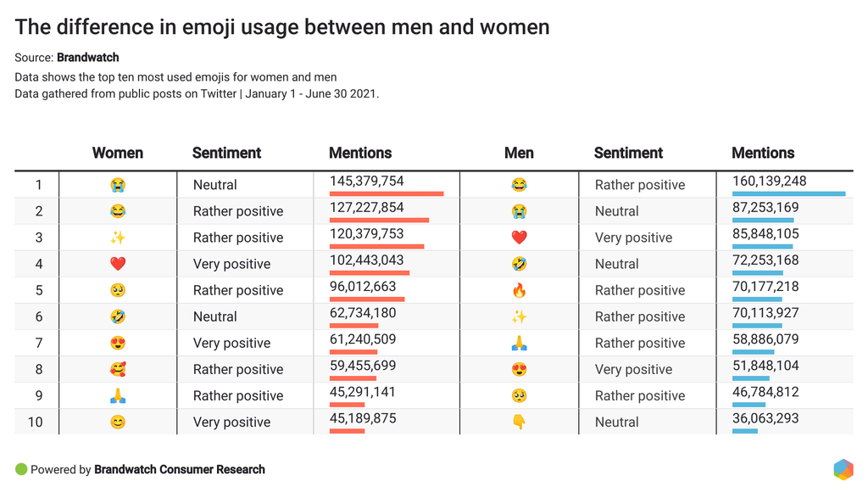
Task: Click the Men's Sentiment column header
Action: coord(628,153)
